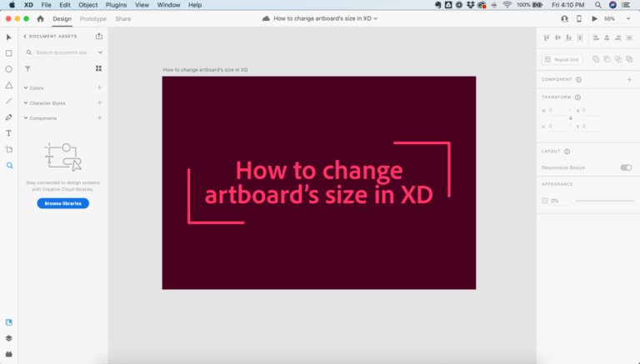Select the artboard name label above canvas

[205, 70]
